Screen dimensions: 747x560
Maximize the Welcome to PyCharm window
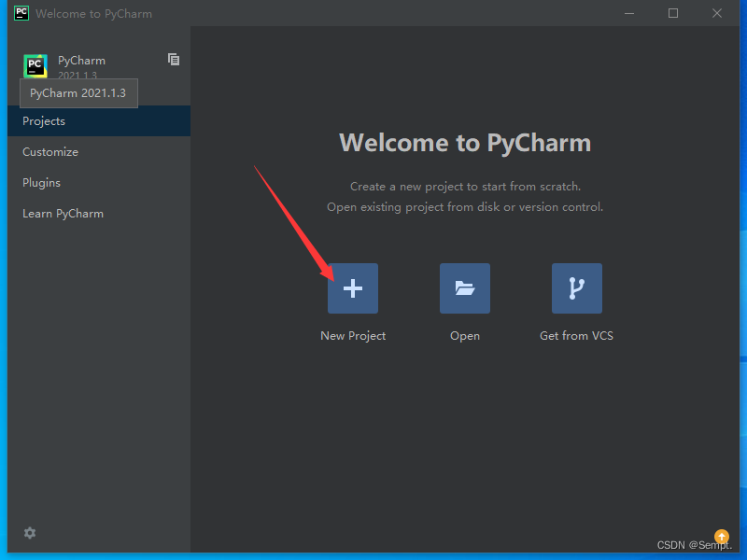[673, 13]
